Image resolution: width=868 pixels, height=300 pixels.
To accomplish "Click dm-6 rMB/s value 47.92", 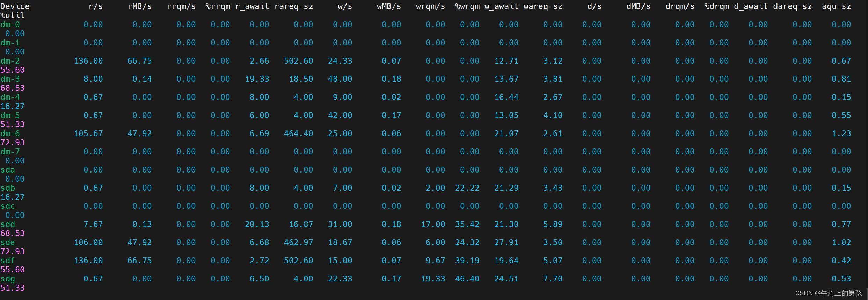I will (140, 133).
